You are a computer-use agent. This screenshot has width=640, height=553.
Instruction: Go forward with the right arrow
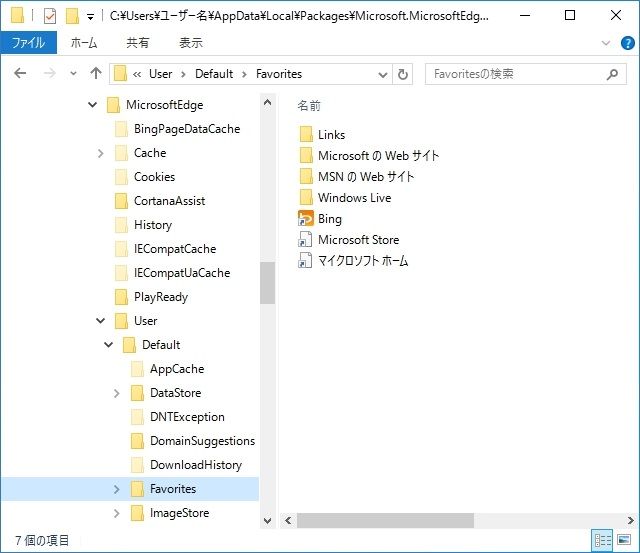point(49,73)
